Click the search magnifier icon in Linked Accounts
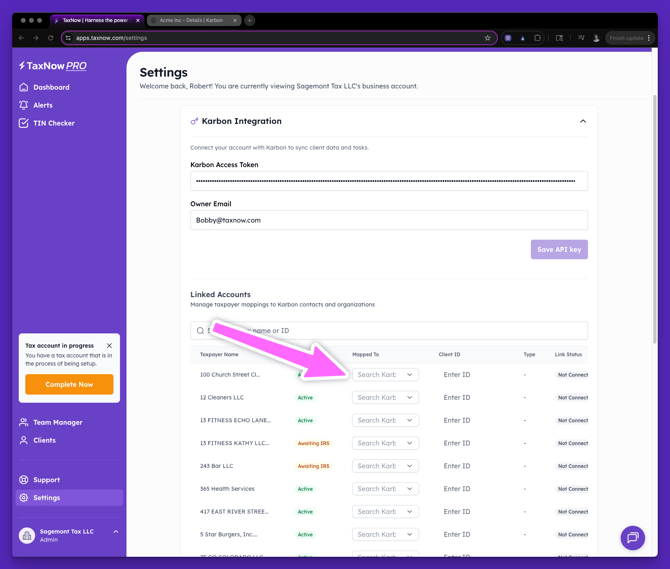This screenshot has width=670, height=569. point(200,331)
